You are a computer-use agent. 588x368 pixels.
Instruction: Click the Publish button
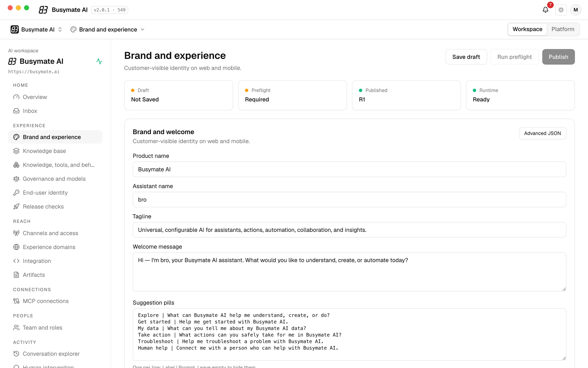(x=558, y=57)
